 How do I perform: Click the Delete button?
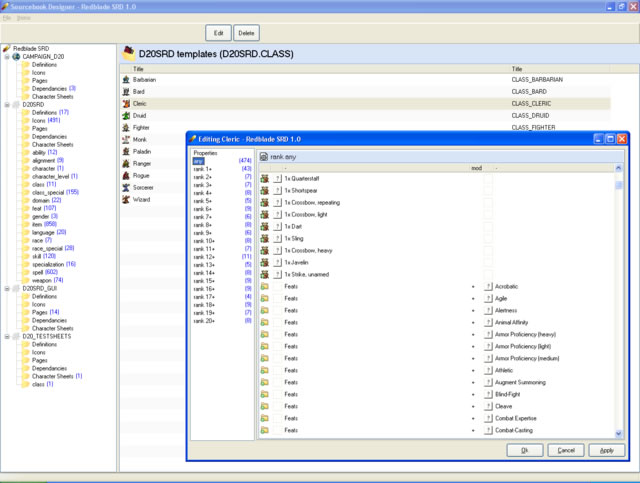[246, 33]
